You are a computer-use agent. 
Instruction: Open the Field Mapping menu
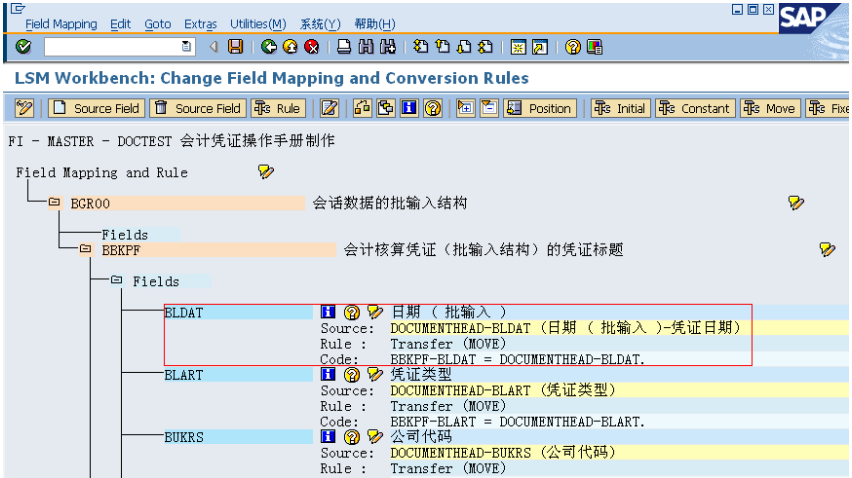(x=61, y=24)
